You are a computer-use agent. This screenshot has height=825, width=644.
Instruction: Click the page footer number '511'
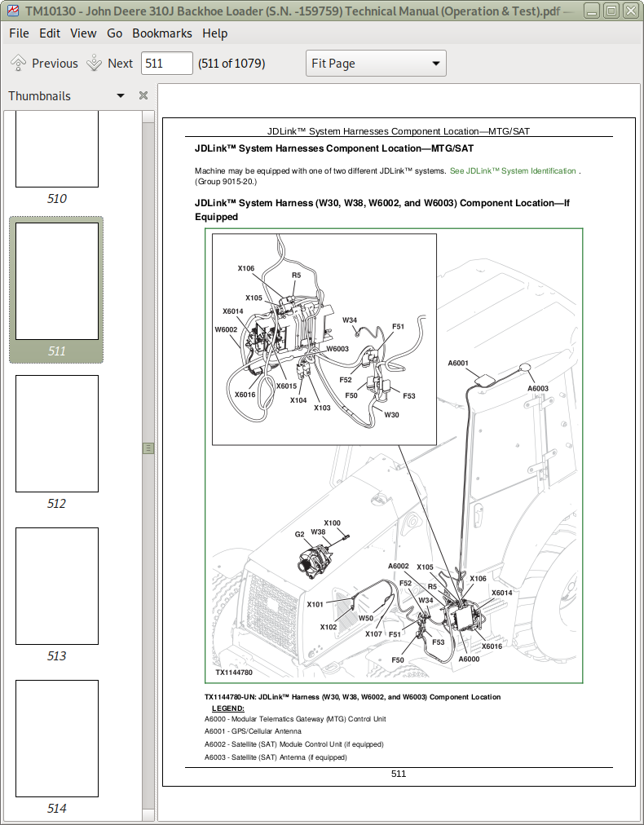pyautogui.click(x=399, y=774)
